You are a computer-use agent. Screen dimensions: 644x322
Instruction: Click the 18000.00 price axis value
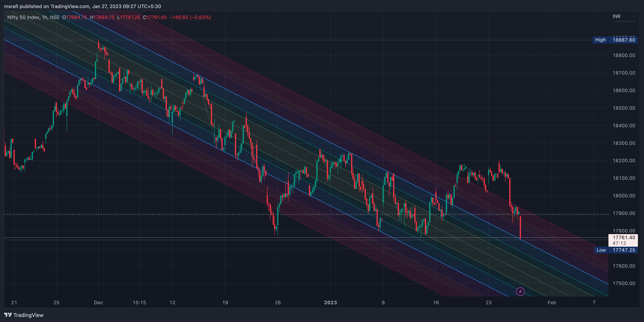tap(624, 196)
